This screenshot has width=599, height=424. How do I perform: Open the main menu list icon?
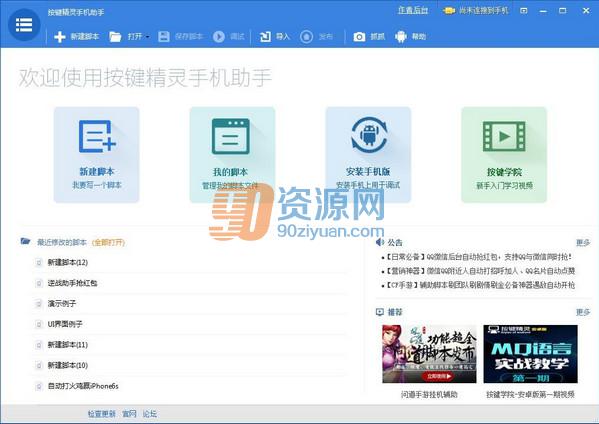pos(24,25)
